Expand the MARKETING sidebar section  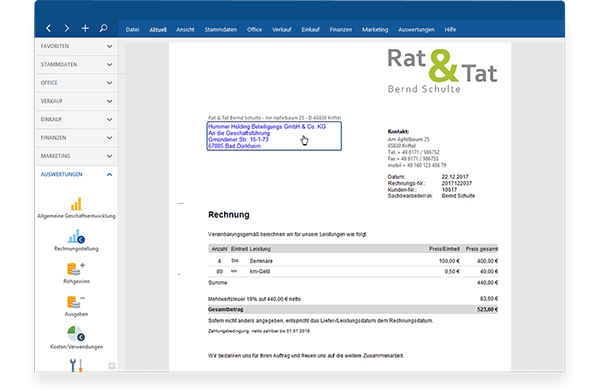[x=77, y=156]
